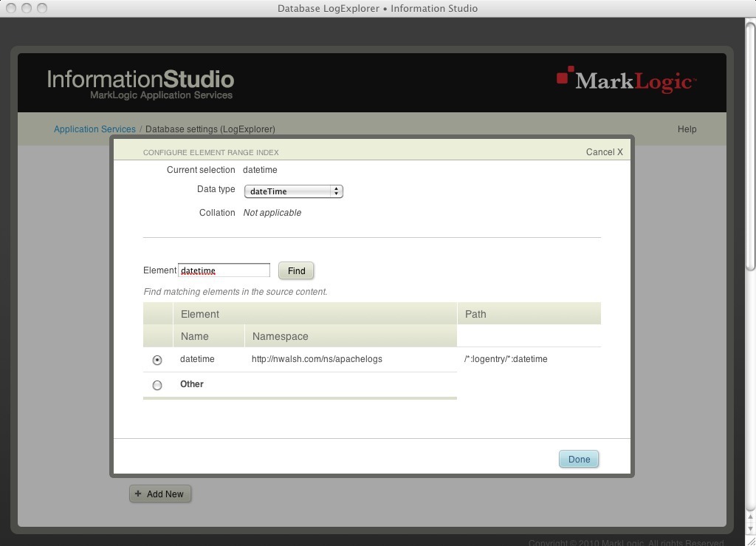This screenshot has height=546, width=756.
Task: Focus the Element text input
Action: pos(224,270)
